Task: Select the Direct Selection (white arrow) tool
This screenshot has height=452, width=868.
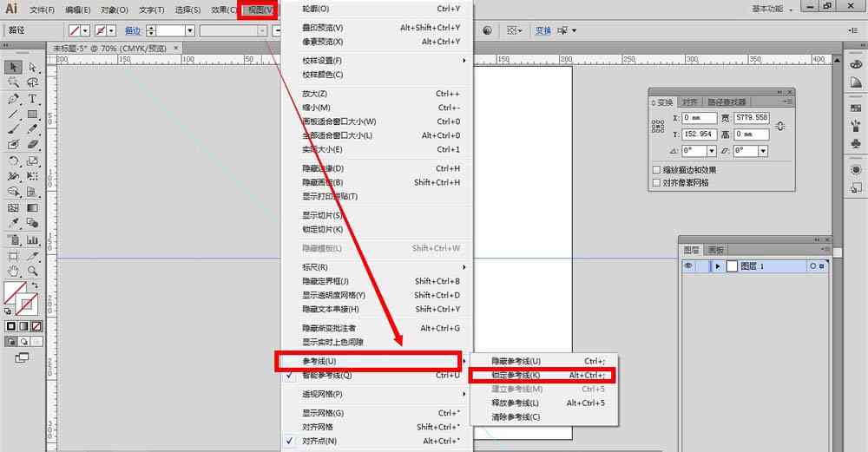Action: [x=33, y=68]
